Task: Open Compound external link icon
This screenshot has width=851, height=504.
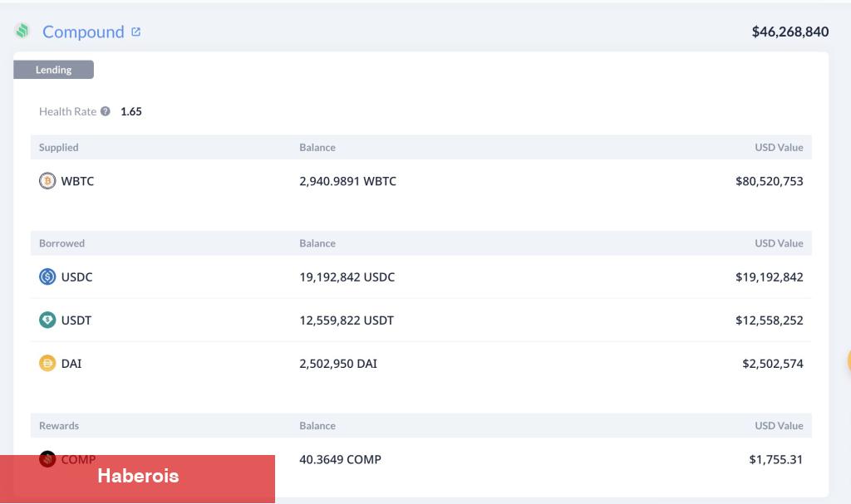Action: (x=136, y=32)
